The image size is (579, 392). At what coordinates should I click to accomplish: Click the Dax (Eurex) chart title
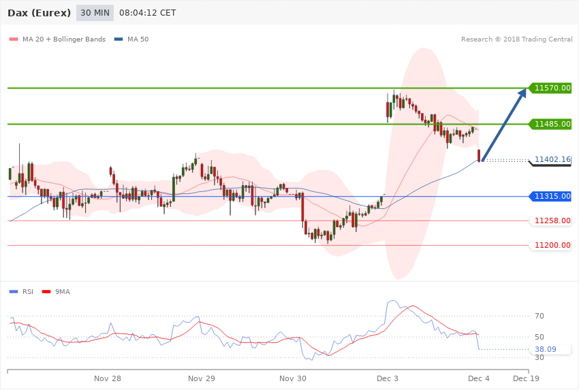coord(39,13)
